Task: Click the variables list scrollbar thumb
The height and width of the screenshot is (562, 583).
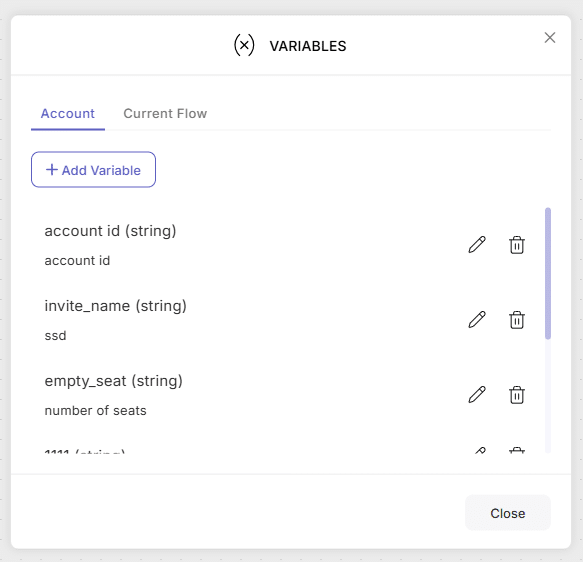Action: point(548,273)
